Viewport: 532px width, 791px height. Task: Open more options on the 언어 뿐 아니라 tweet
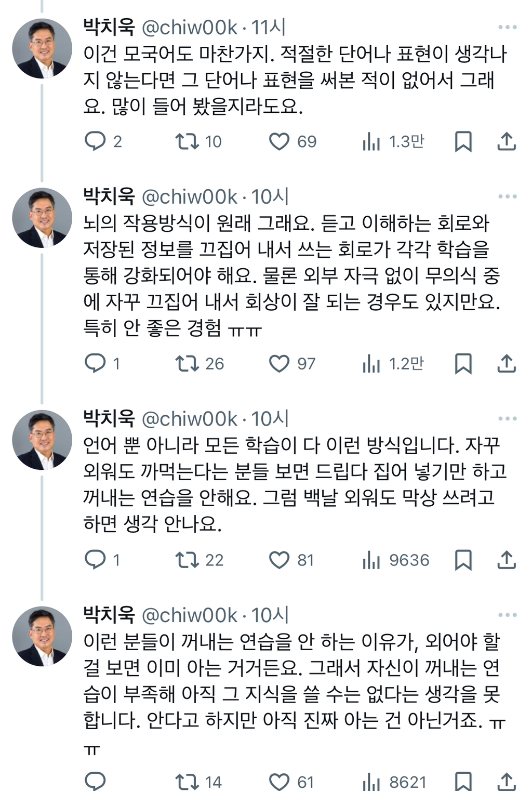[x=507, y=418]
